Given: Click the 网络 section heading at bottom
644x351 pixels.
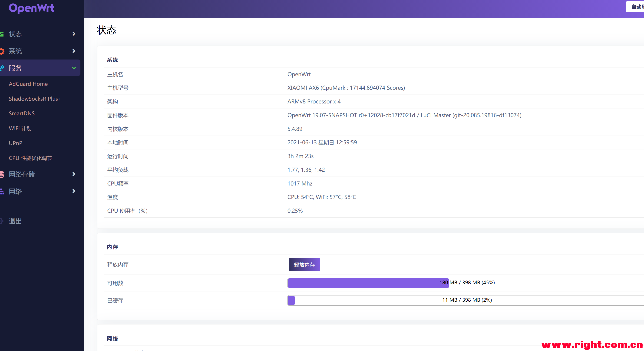Looking at the screenshot, I should tap(112, 339).
